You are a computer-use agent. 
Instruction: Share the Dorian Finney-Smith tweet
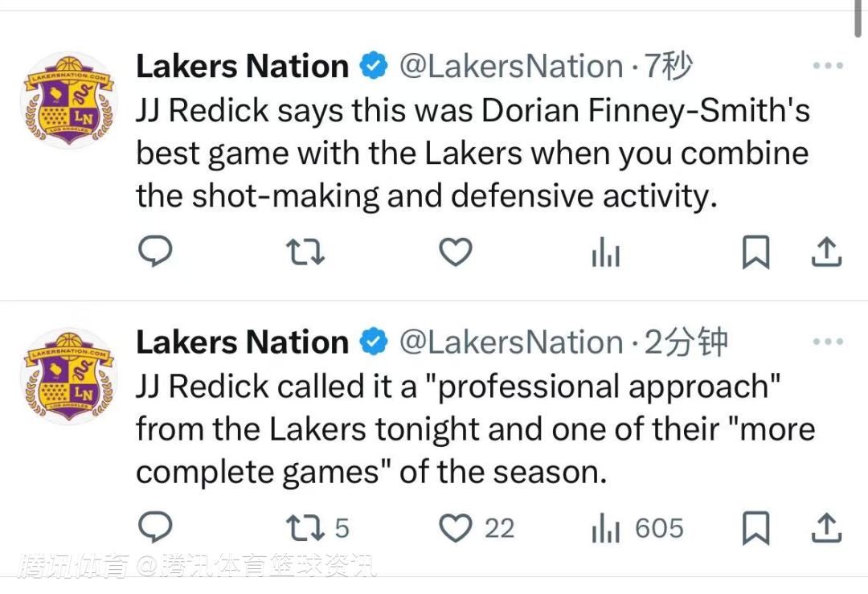point(825,253)
